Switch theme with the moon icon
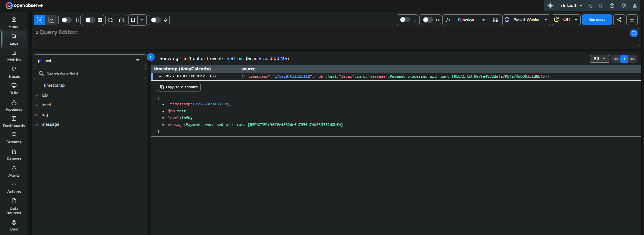The image size is (644, 235). pyautogui.click(x=591, y=6)
